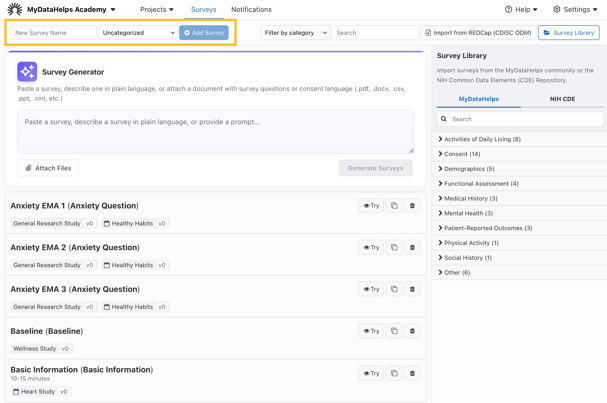Image resolution: width=607 pixels, height=403 pixels.
Task: Click Healthy Habits tag under Anxiety EMA 3
Action: pos(134,307)
